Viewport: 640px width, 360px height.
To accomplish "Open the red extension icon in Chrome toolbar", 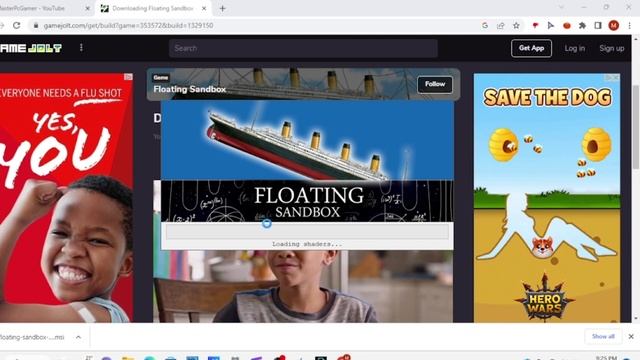I will click(x=535, y=25).
